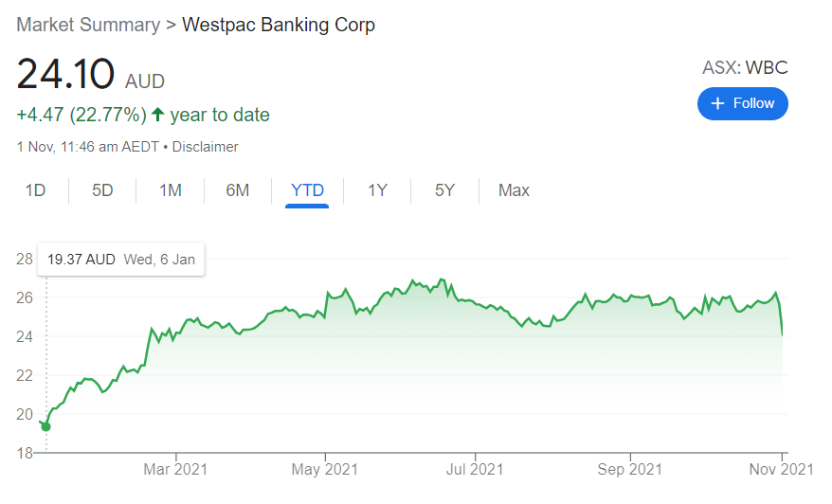Click the Sep 2021 axis label
The width and height of the screenshot is (832, 504).
click(630, 470)
